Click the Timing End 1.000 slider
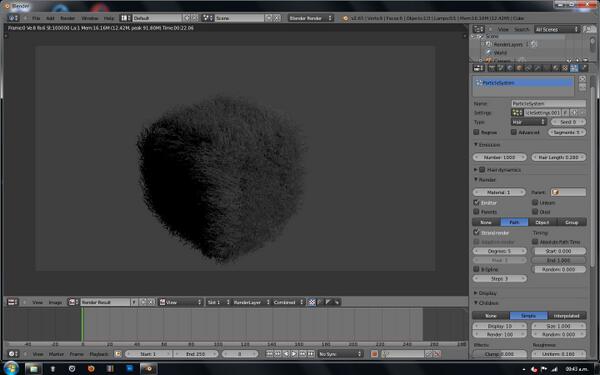 click(x=559, y=260)
